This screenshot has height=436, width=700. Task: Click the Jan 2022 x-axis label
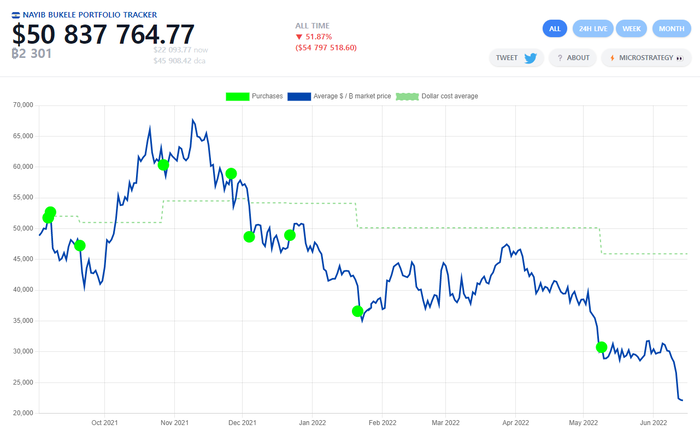[312, 423]
